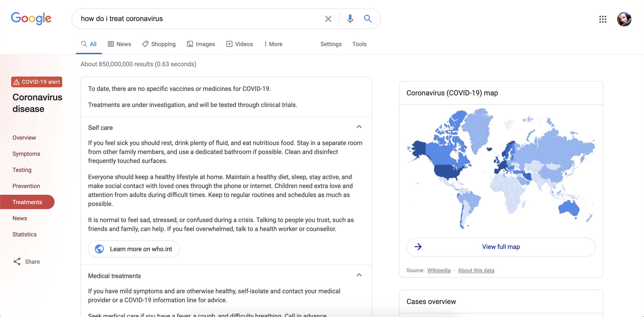Submit search using the magnifier icon
The image size is (644, 317).
(x=367, y=19)
